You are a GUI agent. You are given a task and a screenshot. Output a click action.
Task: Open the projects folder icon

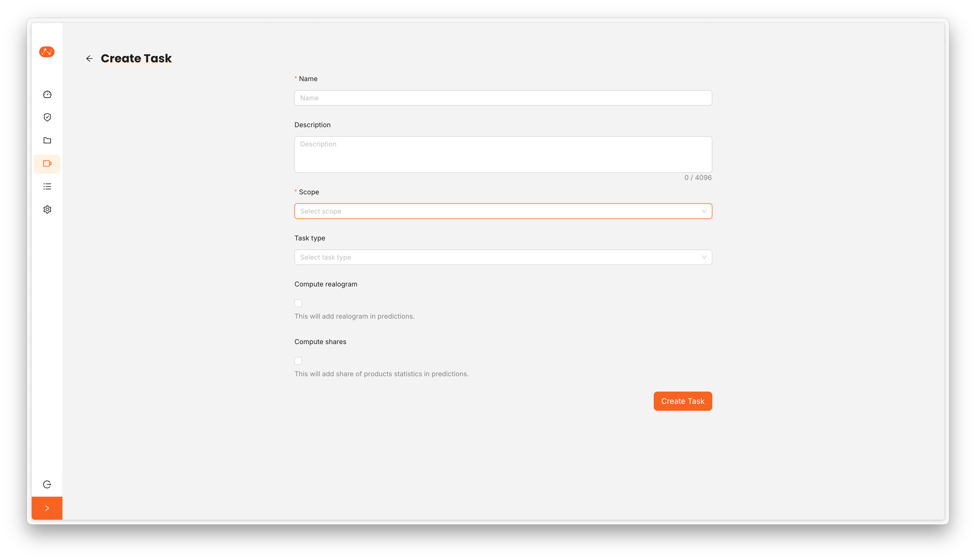(47, 140)
